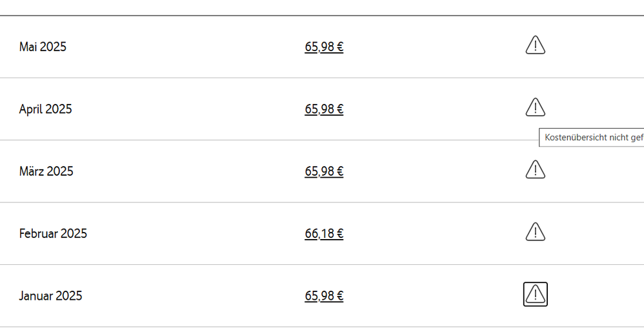Open the 66,18 € invoice link

pos(324,234)
